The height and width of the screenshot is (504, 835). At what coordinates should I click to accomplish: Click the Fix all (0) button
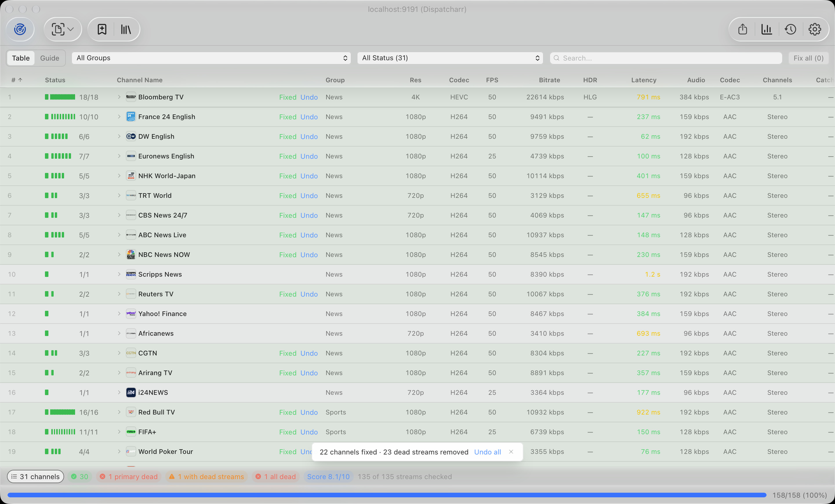(809, 58)
